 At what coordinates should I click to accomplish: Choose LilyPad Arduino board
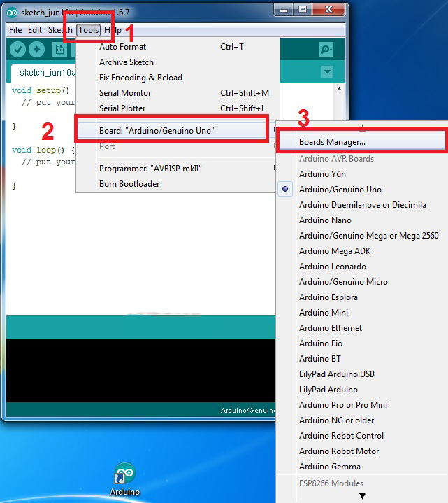[x=362, y=390]
